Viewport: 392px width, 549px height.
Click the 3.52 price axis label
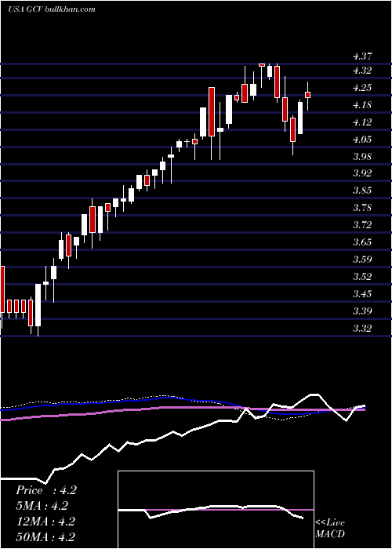tap(362, 277)
